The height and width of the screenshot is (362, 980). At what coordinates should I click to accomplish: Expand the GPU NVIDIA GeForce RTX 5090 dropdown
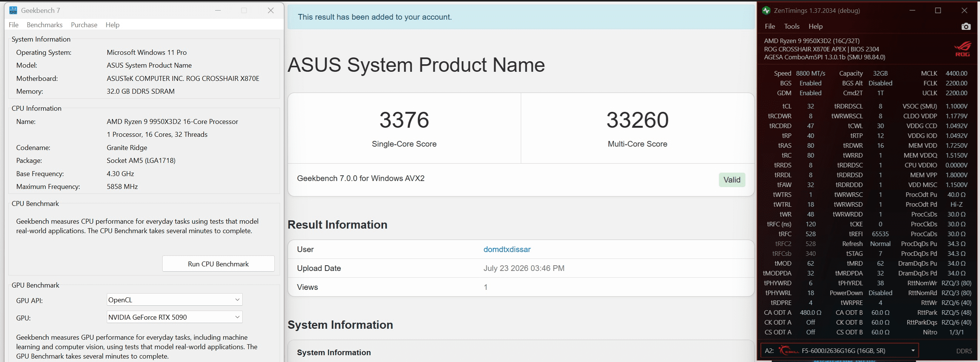(175, 317)
